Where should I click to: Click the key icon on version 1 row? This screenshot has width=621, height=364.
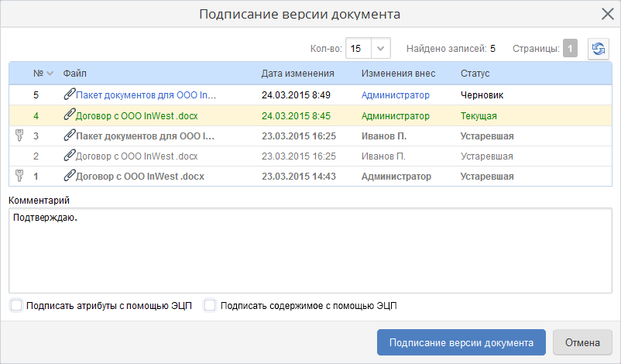point(19,176)
